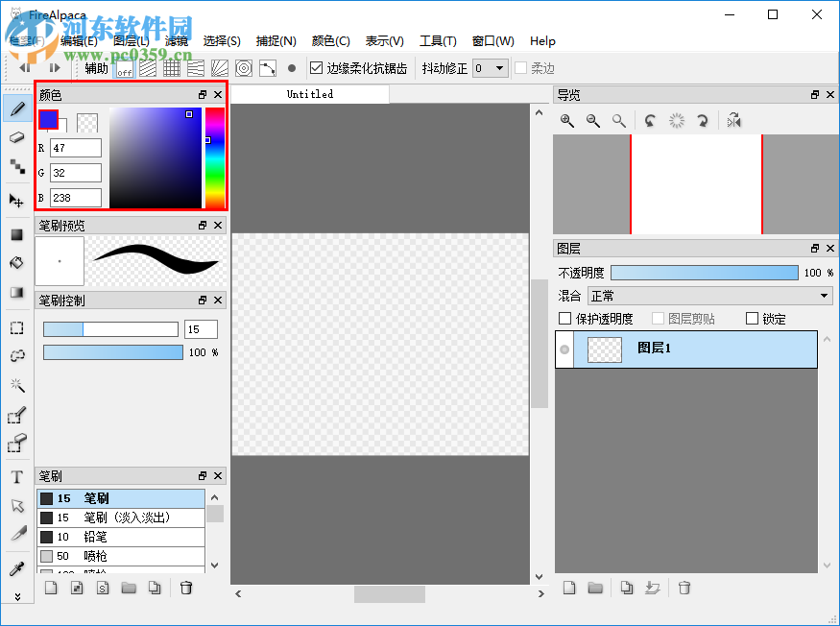Select the Paint Bucket fill tool
This screenshot has height=626, width=840.
click(16, 262)
